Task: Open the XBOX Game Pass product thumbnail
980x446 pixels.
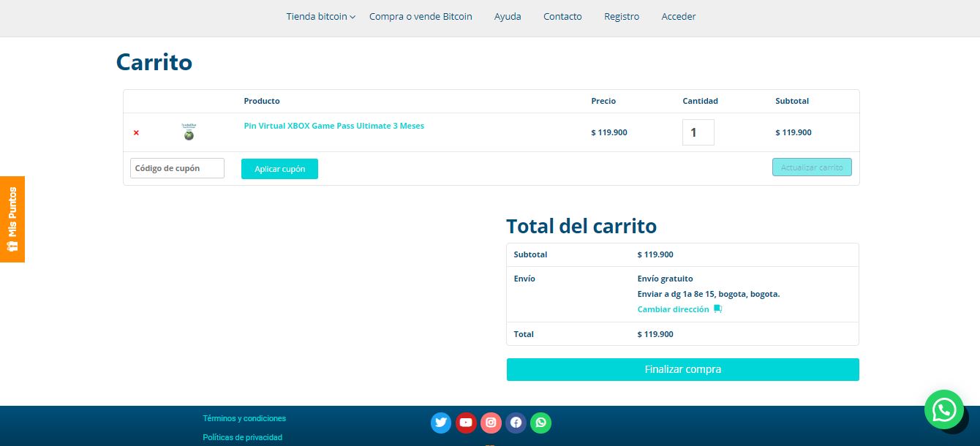Action: click(189, 132)
